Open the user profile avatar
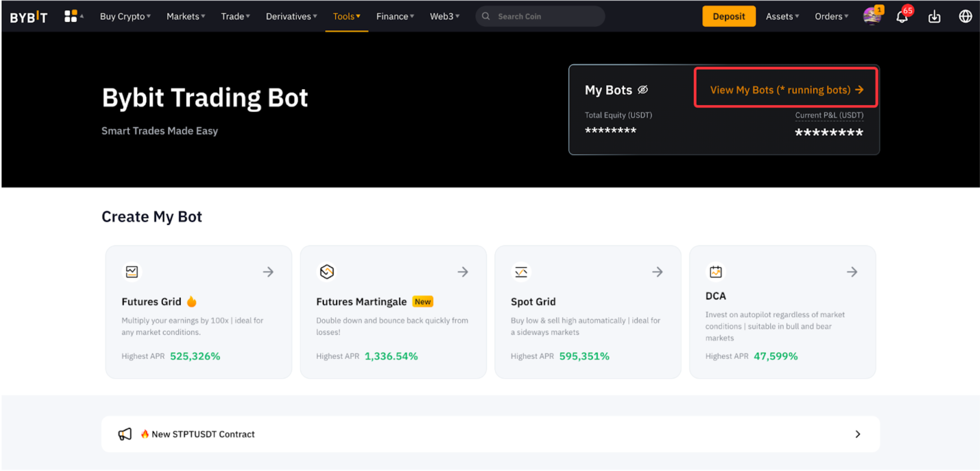This screenshot has width=980, height=471. (x=872, y=17)
